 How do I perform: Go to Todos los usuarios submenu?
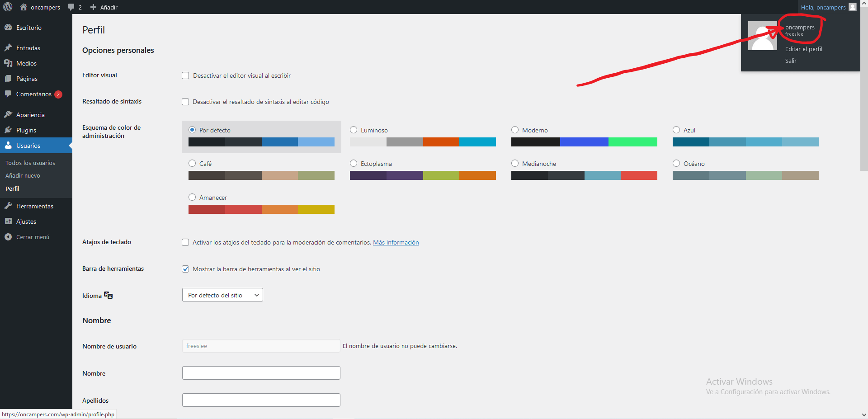point(30,163)
